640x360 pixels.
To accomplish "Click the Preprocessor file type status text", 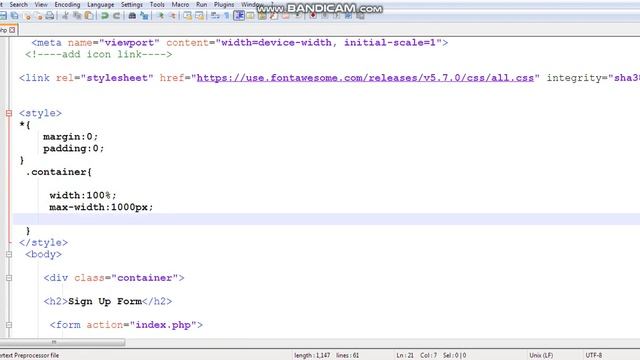I will (x=29, y=356).
